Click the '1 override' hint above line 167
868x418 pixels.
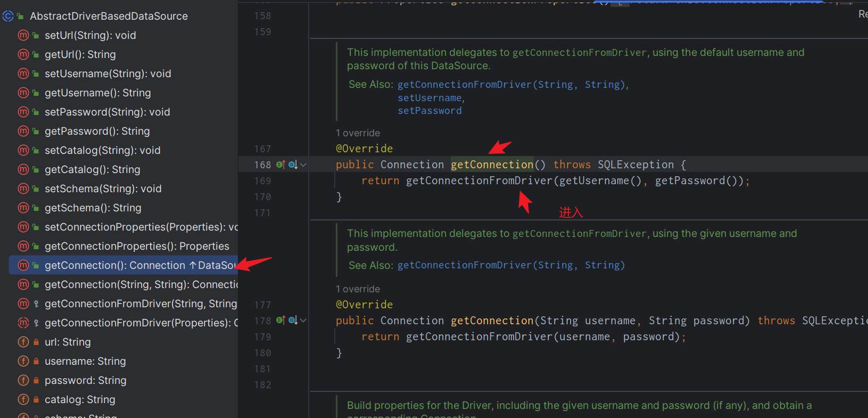pyautogui.click(x=358, y=133)
